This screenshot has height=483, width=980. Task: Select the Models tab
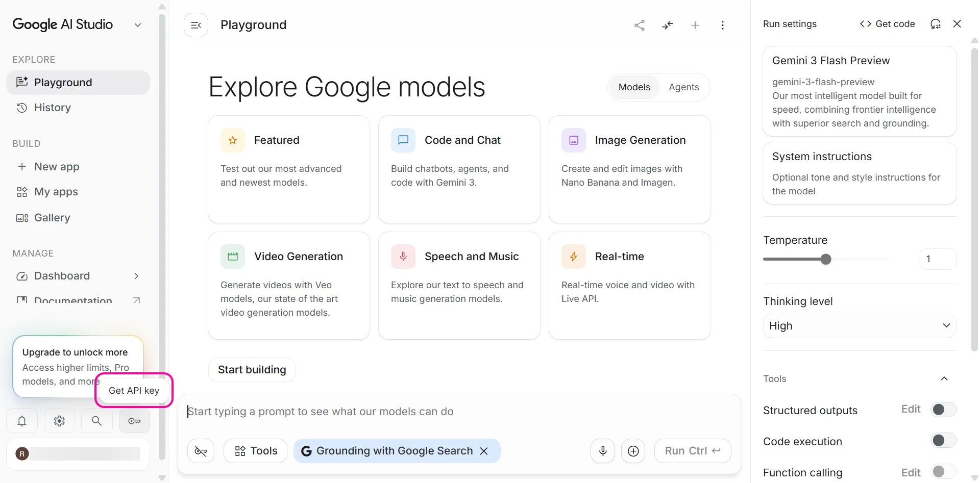pyautogui.click(x=634, y=87)
